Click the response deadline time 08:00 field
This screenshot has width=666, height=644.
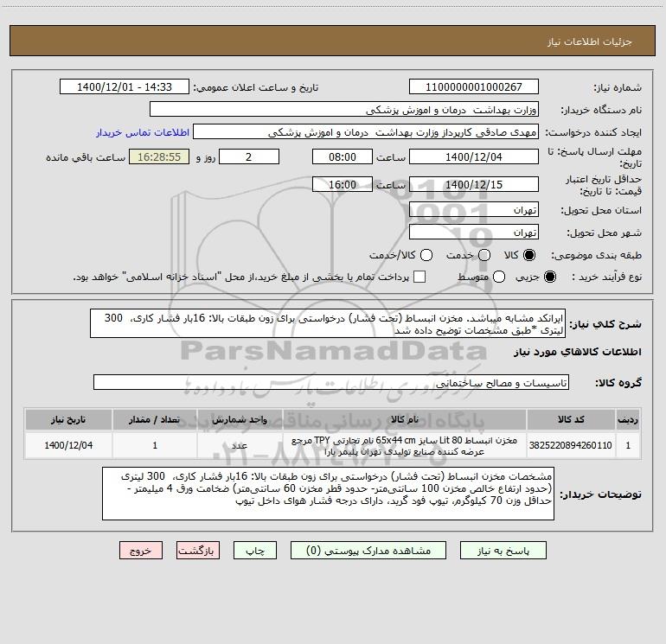(343, 156)
